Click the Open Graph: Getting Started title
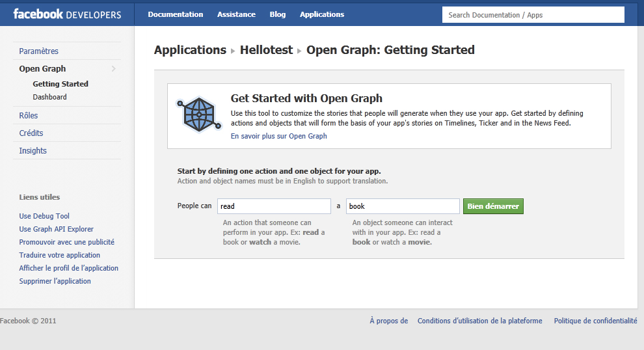Image resolution: width=644 pixels, height=350 pixels. (x=390, y=49)
